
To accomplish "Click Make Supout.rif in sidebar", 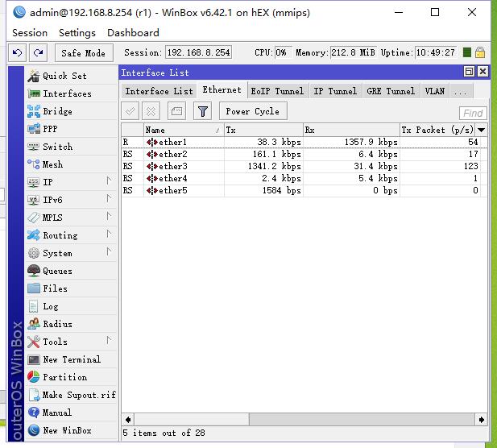I will click(x=72, y=395).
